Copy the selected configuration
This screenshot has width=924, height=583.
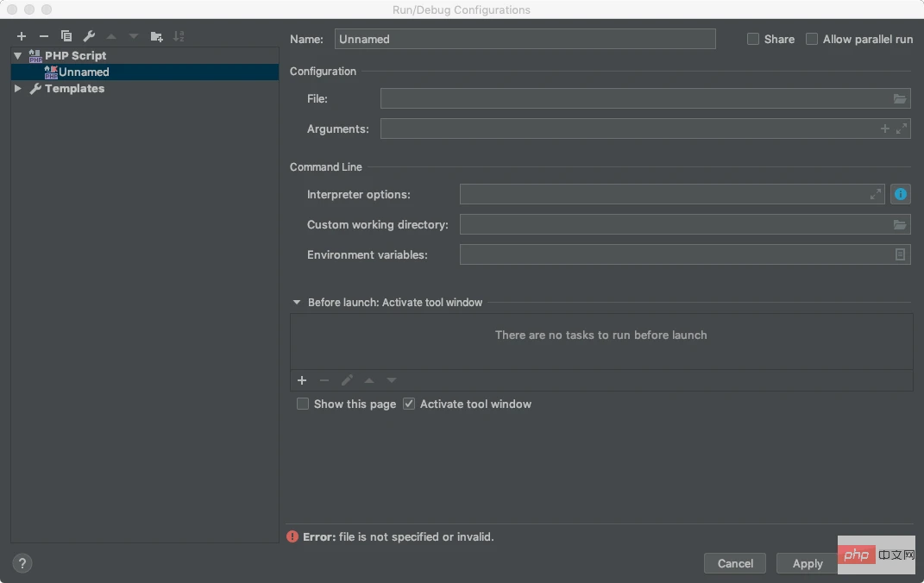(66, 36)
